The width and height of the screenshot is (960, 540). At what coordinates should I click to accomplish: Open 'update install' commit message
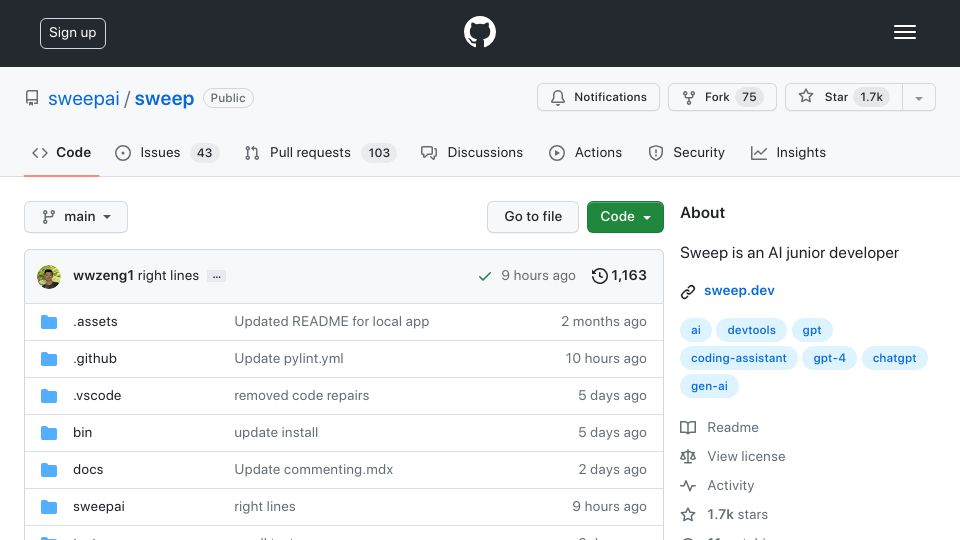276,432
